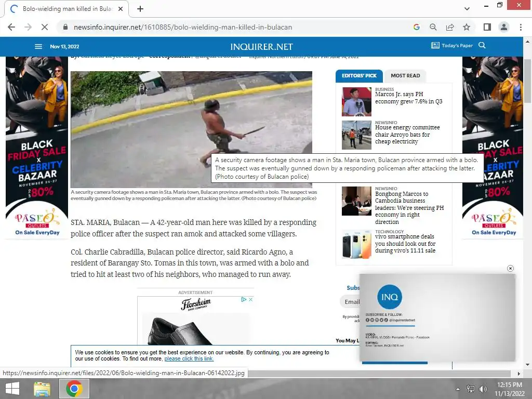This screenshot has height=399, width=532.
Task: Click the Email subscription field
Action: 350,302
